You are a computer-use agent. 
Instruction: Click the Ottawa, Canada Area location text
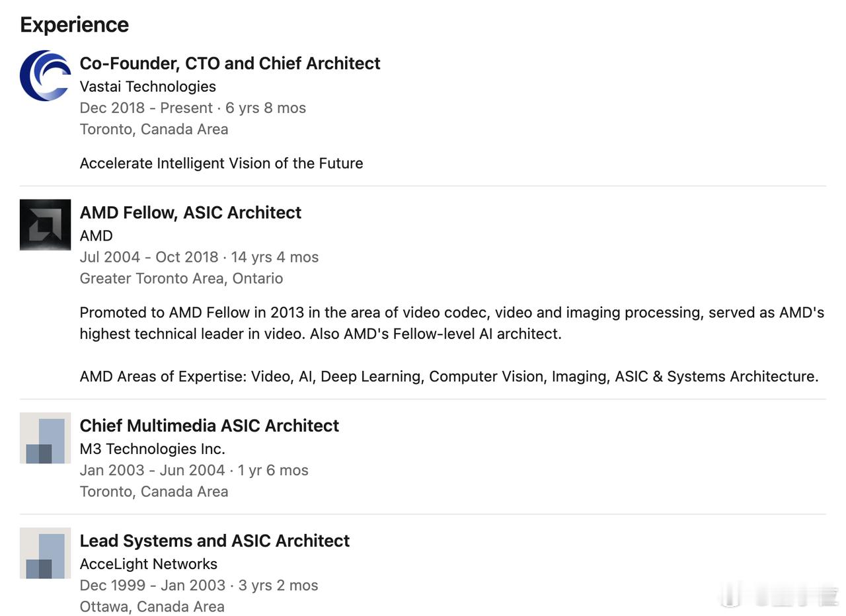[152, 606]
